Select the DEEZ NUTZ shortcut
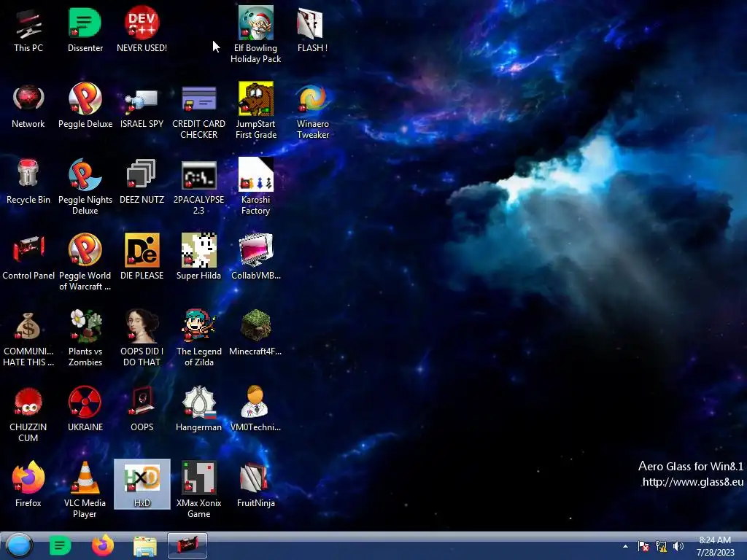Viewport: 747px width, 560px height. click(x=142, y=182)
